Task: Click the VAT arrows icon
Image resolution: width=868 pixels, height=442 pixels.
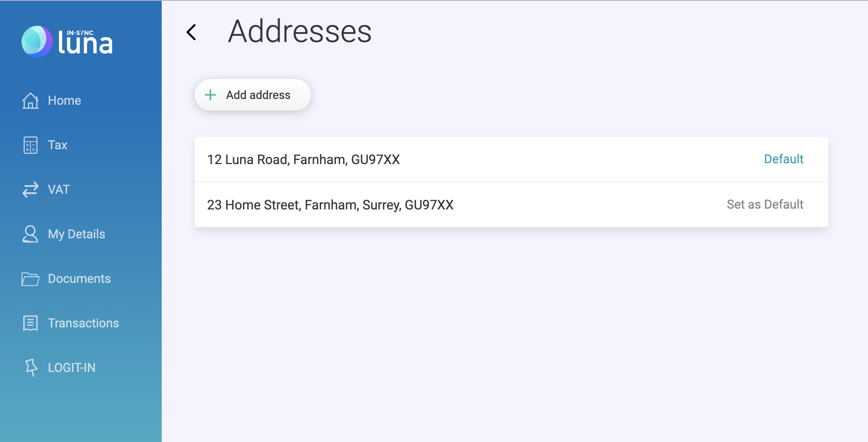Action: [31, 190]
